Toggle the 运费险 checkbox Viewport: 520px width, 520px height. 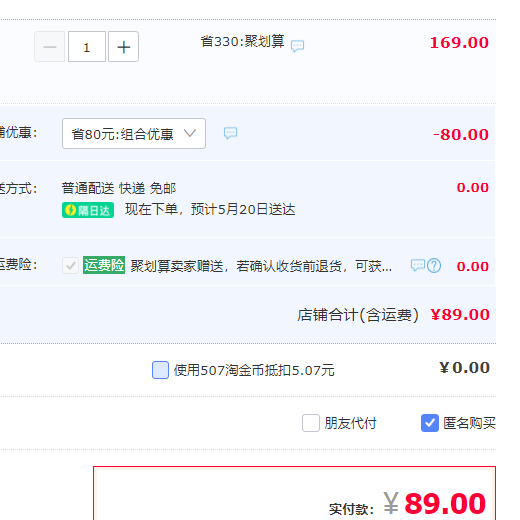pyautogui.click(x=70, y=266)
